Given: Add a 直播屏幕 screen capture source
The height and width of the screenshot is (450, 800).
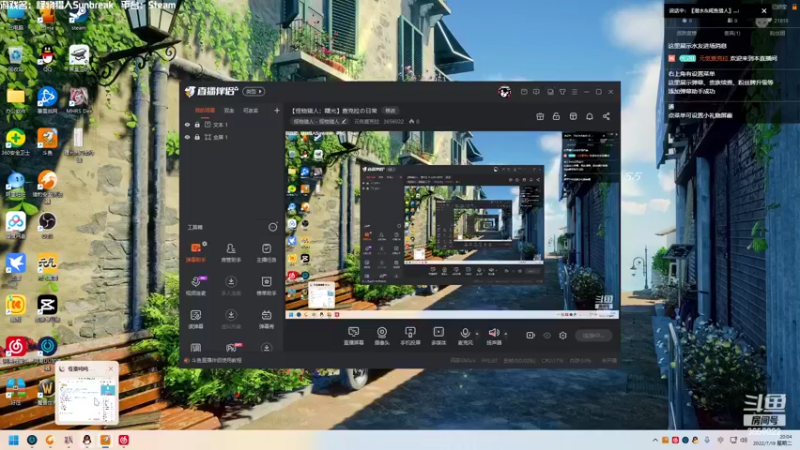Looking at the screenshot, I should (x=353, y=336).
